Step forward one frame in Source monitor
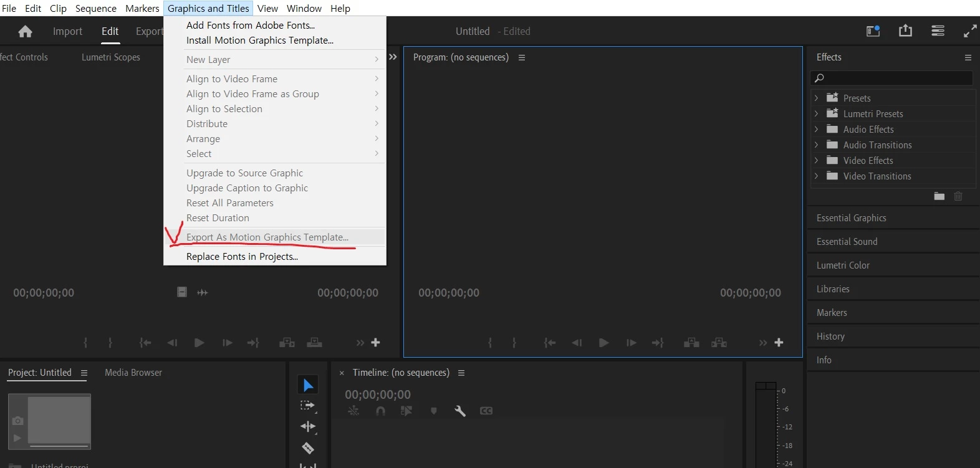The width and height of the screenshot is (980, 468). tap(227, 343)
